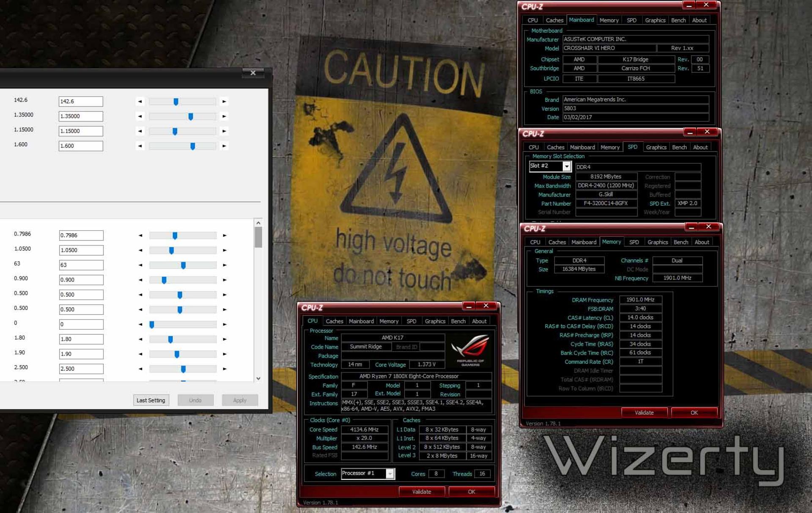Click right arrow of the 1.0500 slider
Viewport: 812px width, 513px height.
(225, 250)
